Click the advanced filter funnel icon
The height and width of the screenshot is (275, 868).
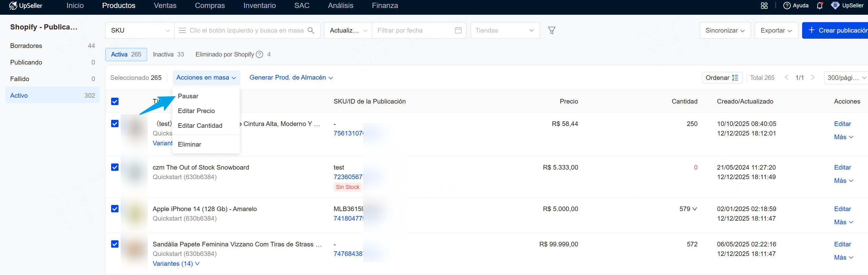(x=552, y=31)
